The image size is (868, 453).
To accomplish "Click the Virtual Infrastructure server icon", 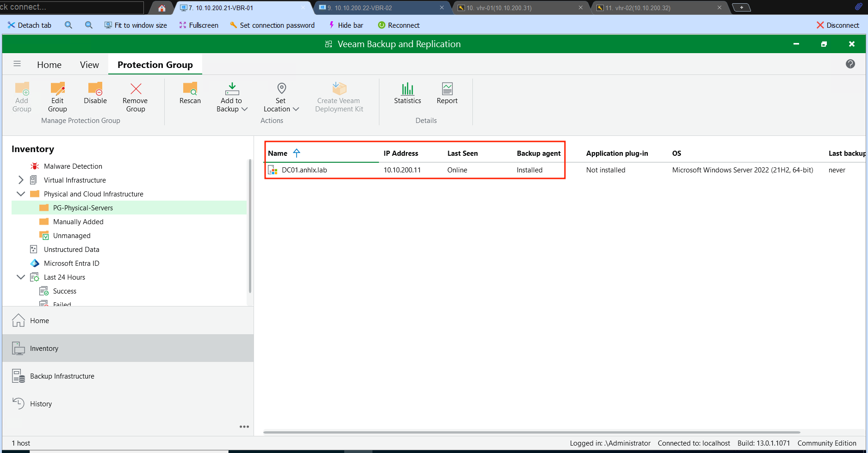I will point(33,180).
